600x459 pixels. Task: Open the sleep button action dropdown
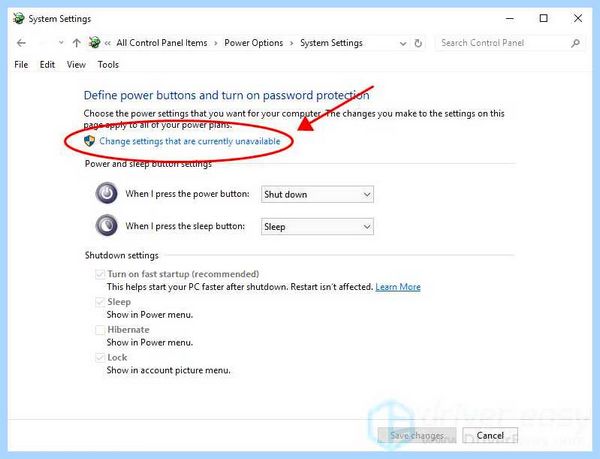317,226
